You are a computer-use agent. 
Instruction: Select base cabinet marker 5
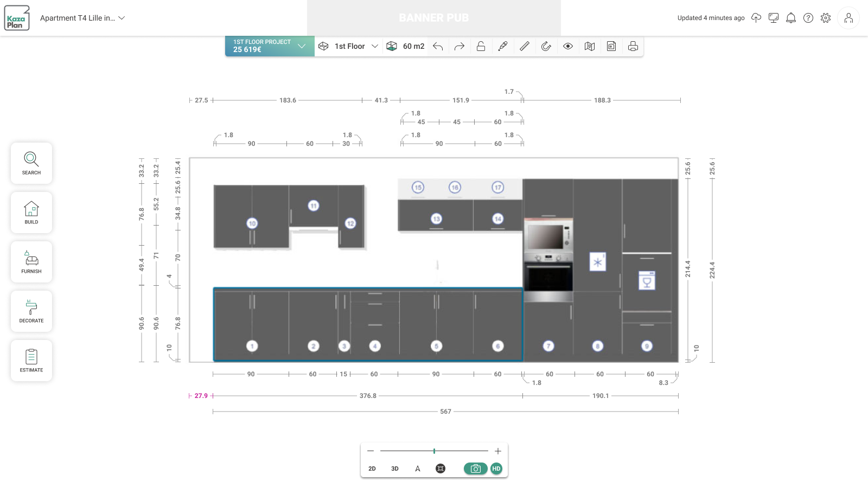[437, 346]
